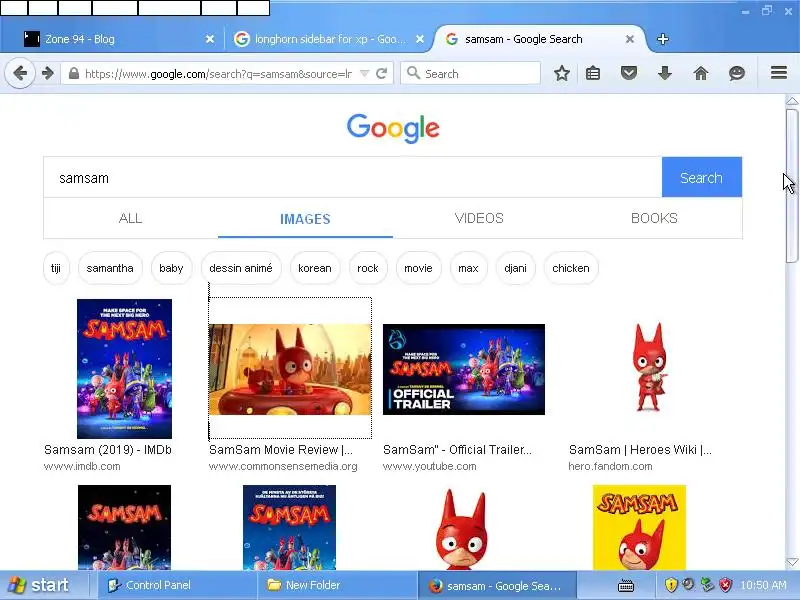Filter images by samantha chip
The height and width of the screenshot is (600, 800).
[110, 268]
